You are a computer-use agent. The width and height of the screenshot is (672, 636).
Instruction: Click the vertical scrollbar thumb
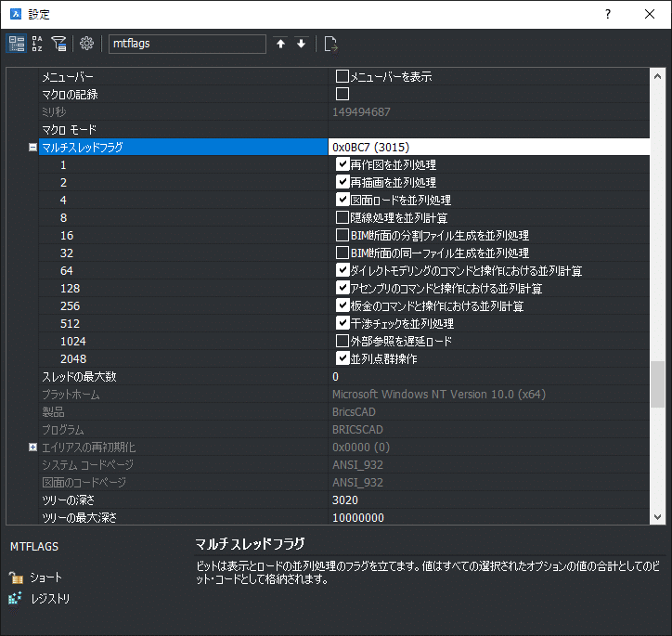(657, 384)
